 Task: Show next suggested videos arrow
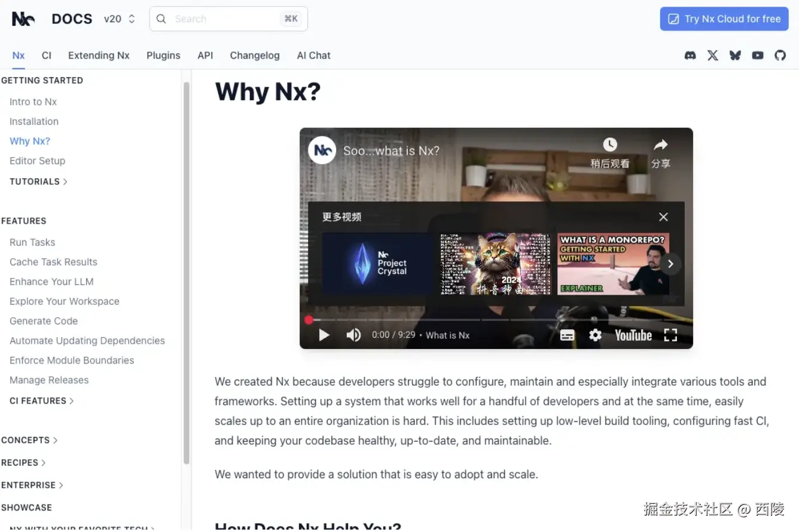[x=670, y=264]
